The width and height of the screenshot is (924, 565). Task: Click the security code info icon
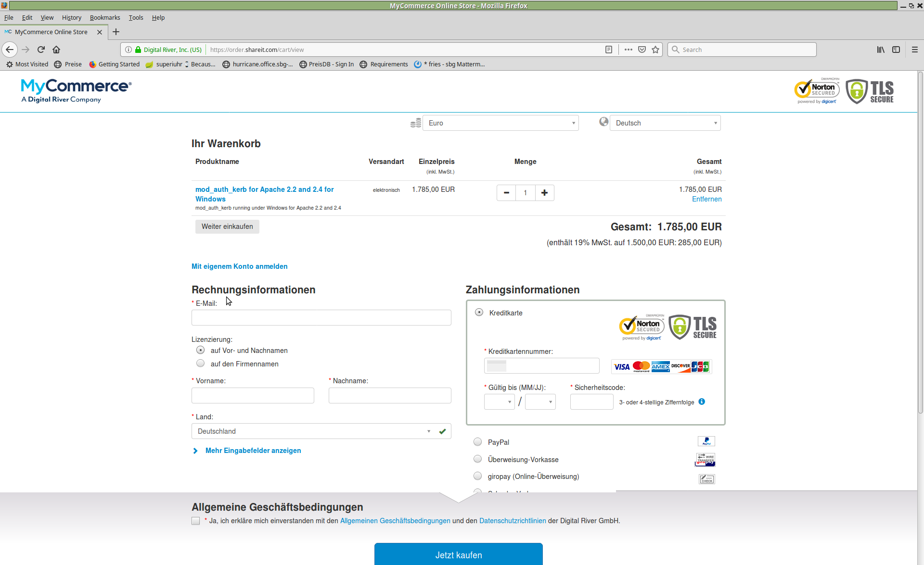pos(702,402)
